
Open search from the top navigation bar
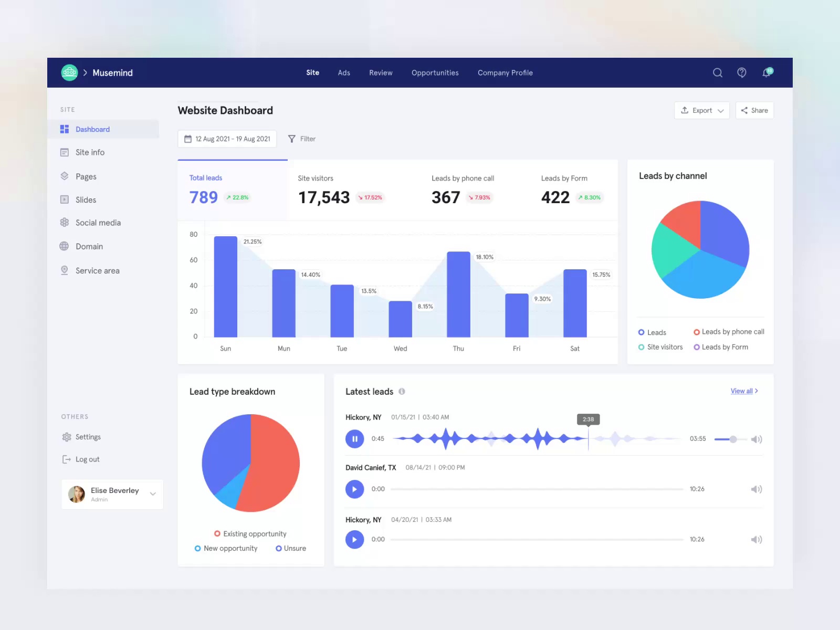point(717,72)
